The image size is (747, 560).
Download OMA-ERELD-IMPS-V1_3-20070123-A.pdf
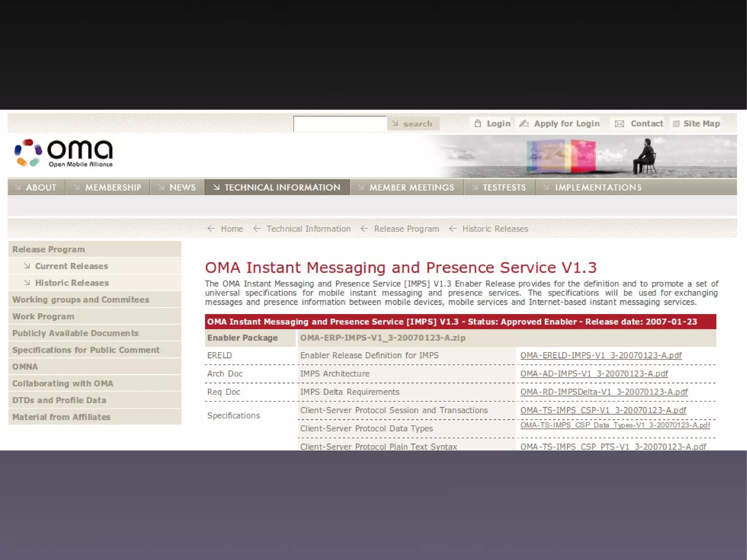tap(601, 355)
